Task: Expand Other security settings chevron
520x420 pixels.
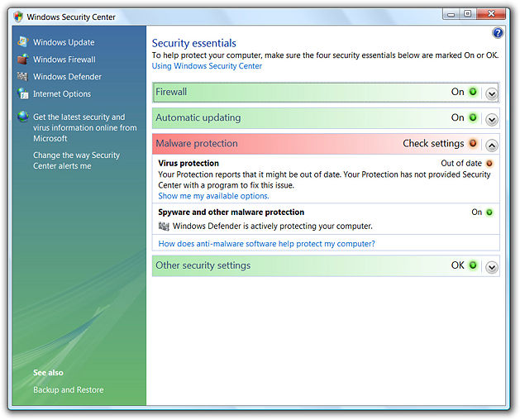Action: tap(492, 267)
